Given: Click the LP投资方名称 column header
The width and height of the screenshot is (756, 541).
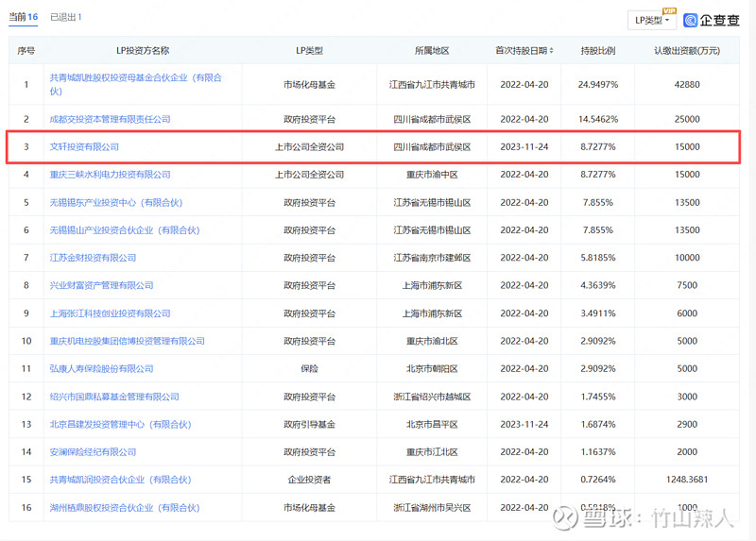Looking at the screenshot, I should tap(142, 50).
